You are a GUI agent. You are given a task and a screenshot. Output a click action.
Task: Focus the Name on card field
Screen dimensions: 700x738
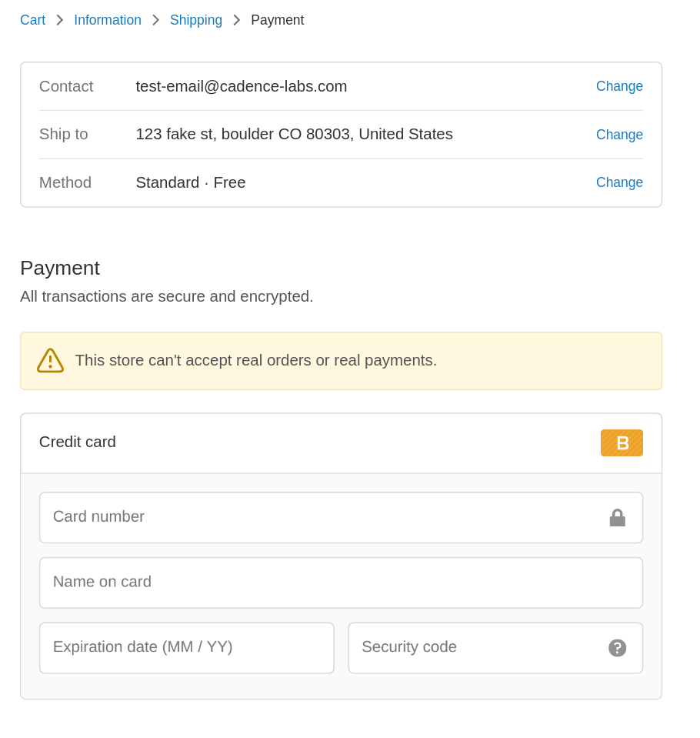pyautogui.click(x=341, y=583)
